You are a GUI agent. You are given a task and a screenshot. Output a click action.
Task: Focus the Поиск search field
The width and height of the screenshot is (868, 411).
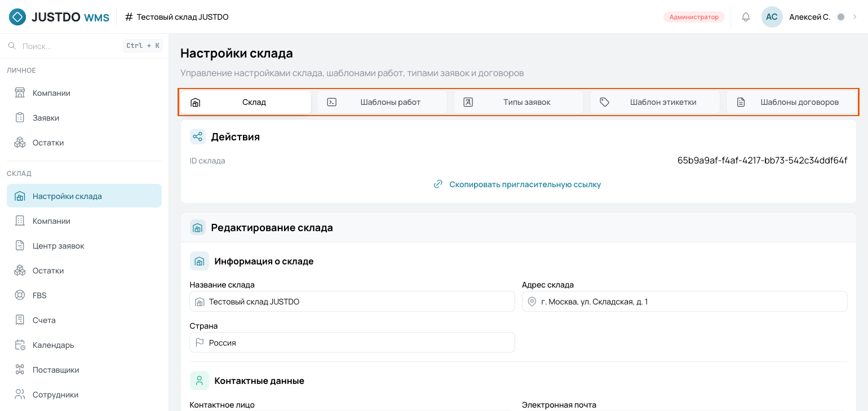coord(70,46)
